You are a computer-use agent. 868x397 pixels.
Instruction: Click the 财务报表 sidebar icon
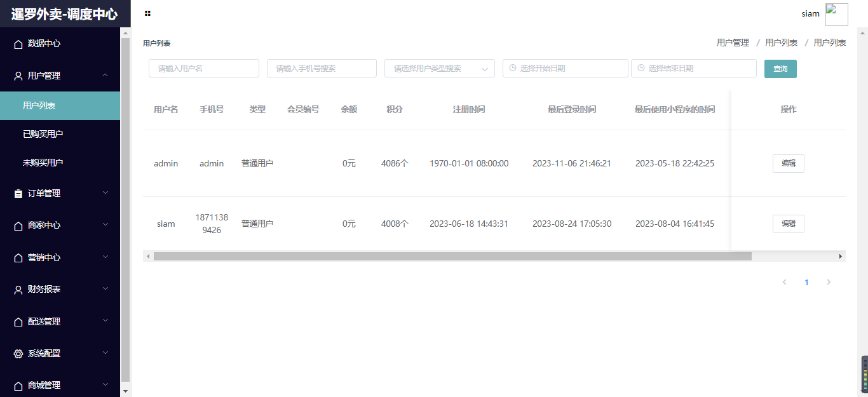(17, 290)
